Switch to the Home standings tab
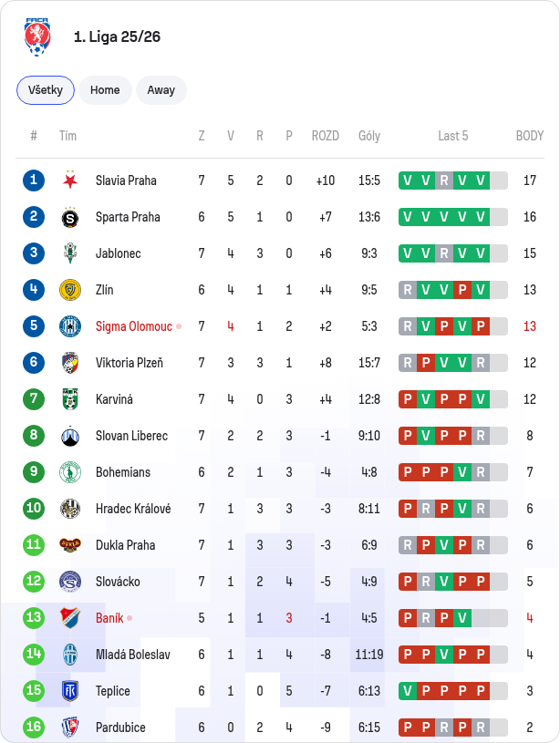The width and height of the screenshot is (560, 743). pos(105,90)
